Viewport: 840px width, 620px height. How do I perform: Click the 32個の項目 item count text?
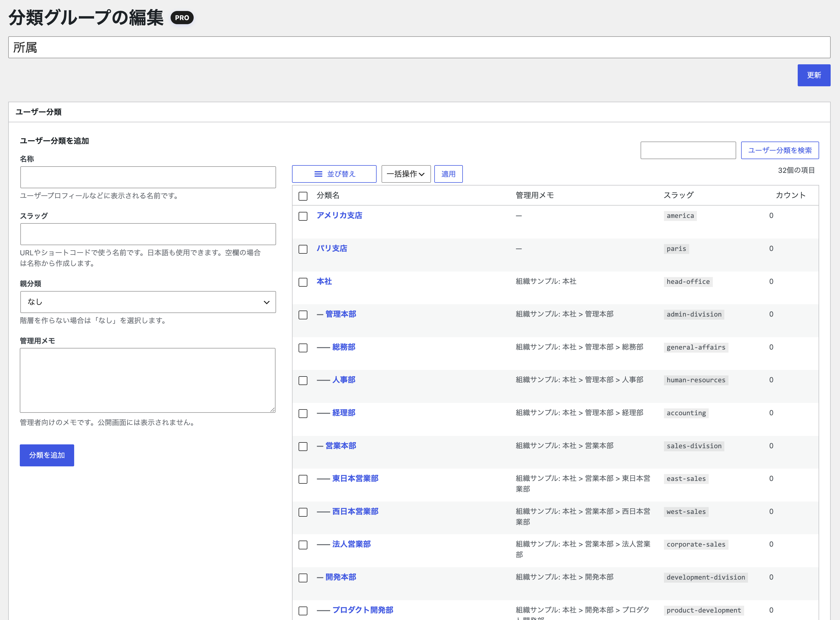[796, 170]
